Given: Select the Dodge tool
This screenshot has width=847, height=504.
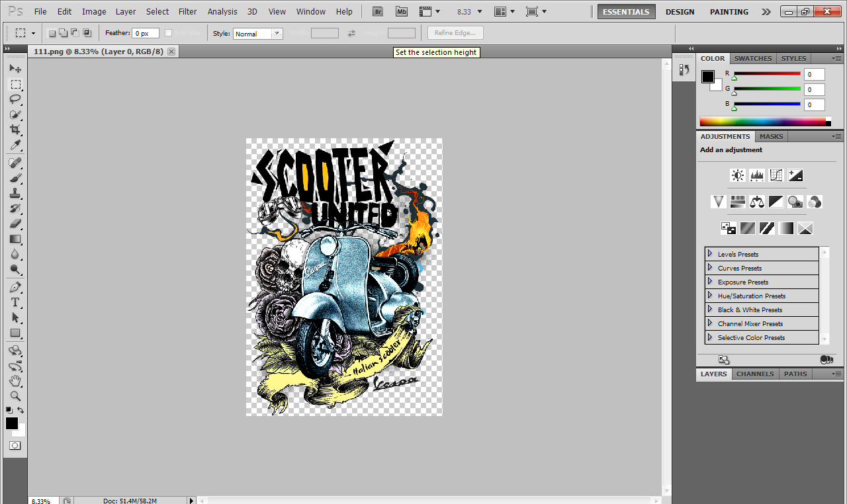Looking at the screenshot, I should [15, 269].
